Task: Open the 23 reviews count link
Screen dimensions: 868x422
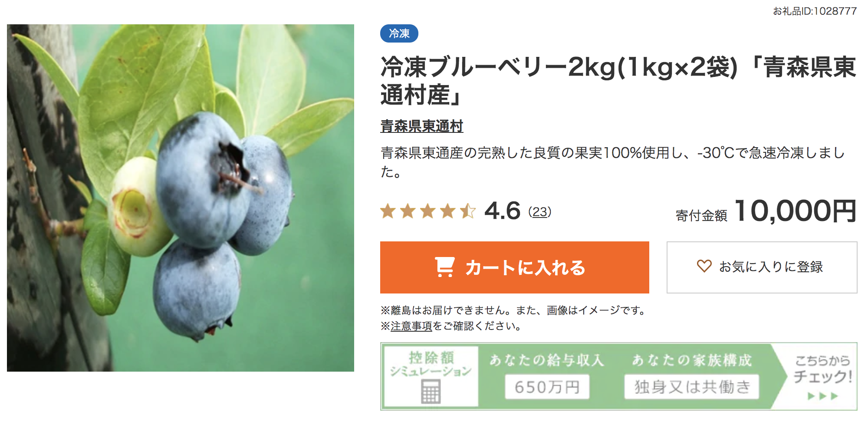Action: click(x=539, y=212)
